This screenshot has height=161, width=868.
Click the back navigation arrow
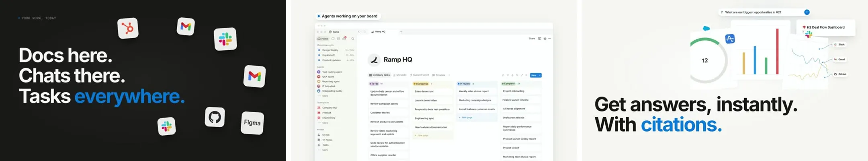(359, 32)
